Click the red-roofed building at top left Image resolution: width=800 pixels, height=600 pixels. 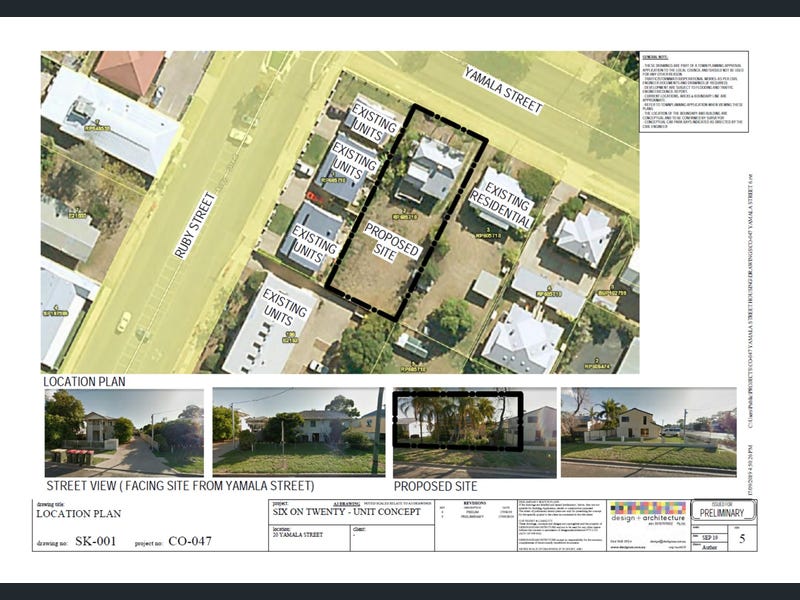pyautogui.click(x=129, y=72)
